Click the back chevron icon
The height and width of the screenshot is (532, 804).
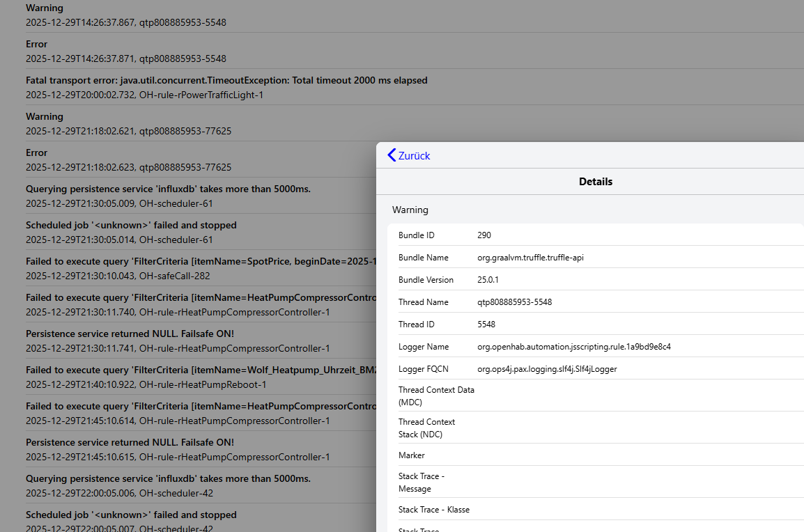click(x=392, y=155)
